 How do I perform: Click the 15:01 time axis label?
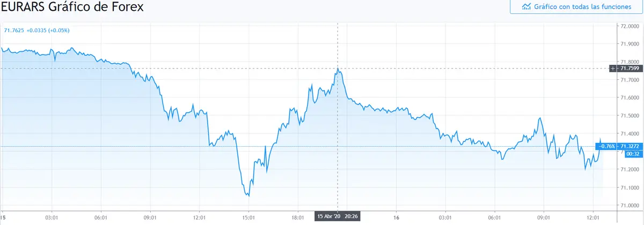[x=249, y=216]
